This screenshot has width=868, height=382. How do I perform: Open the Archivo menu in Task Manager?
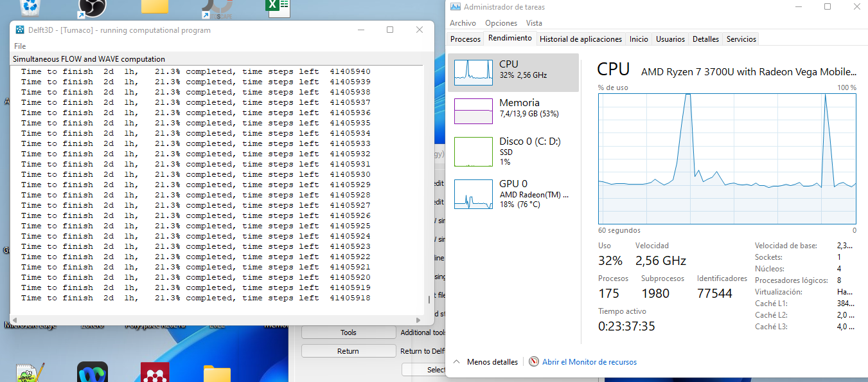pos(463,23)
